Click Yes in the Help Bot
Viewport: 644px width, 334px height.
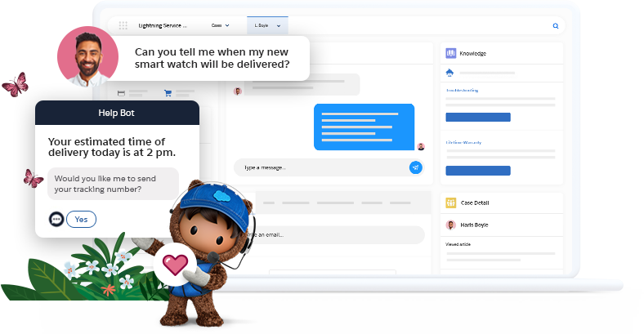click(82, 219)
